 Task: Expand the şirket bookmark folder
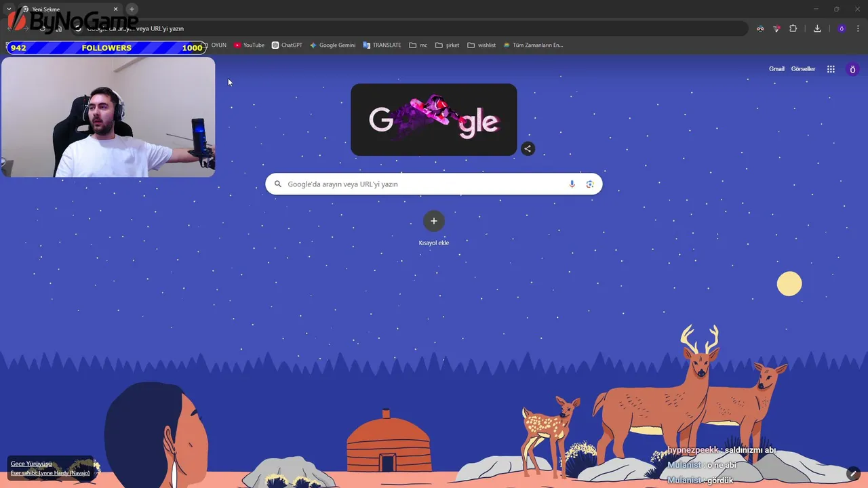(447, 45)
